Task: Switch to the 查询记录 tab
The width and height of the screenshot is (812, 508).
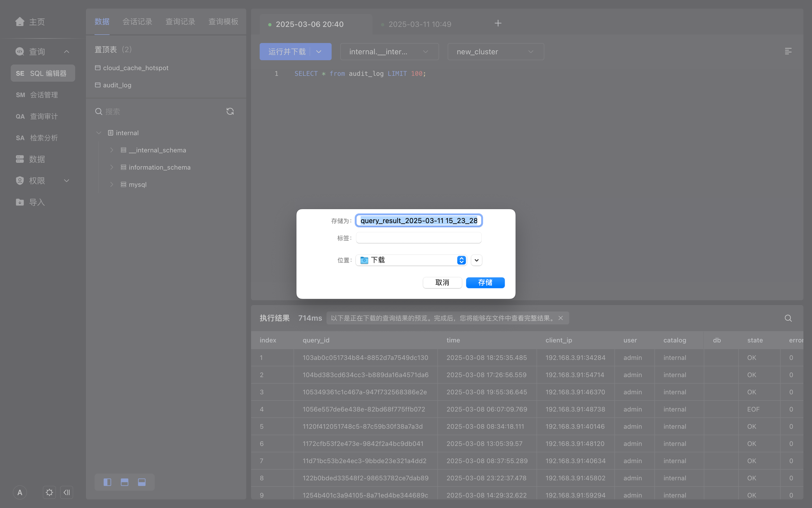Action: point(180,22)
